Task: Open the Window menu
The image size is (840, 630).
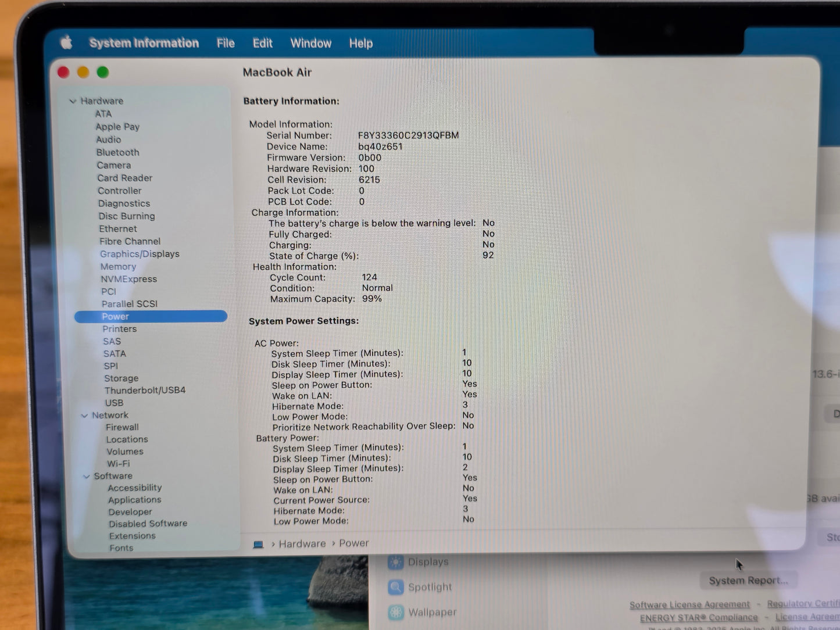Action: click(310, 43)
